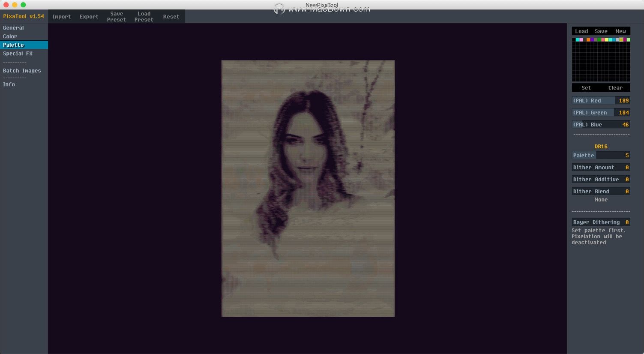Adjust the (PAL) Blue slider
Image resolution: width=644 pixels, height=354 pixels.
point(601,125)
